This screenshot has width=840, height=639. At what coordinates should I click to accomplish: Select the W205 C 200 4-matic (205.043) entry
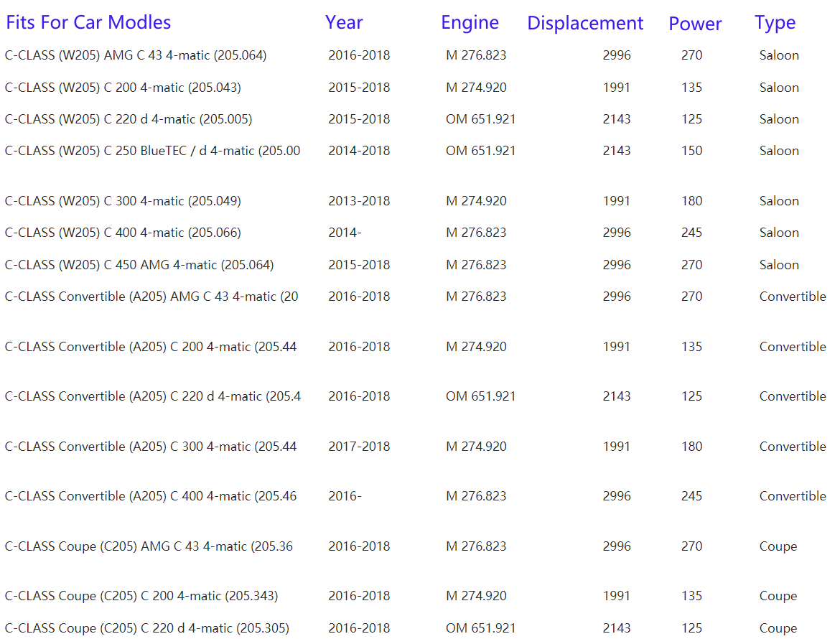[x=123, y=88]
